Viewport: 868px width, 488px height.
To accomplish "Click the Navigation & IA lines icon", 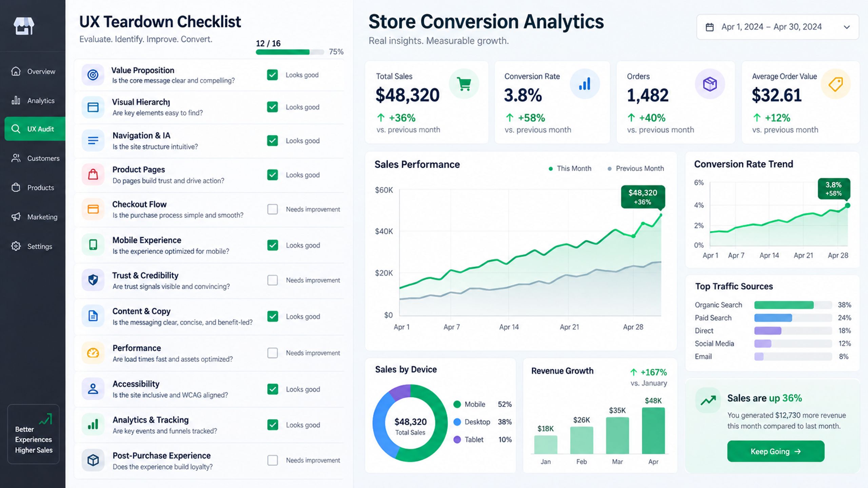I will [93, 140].
